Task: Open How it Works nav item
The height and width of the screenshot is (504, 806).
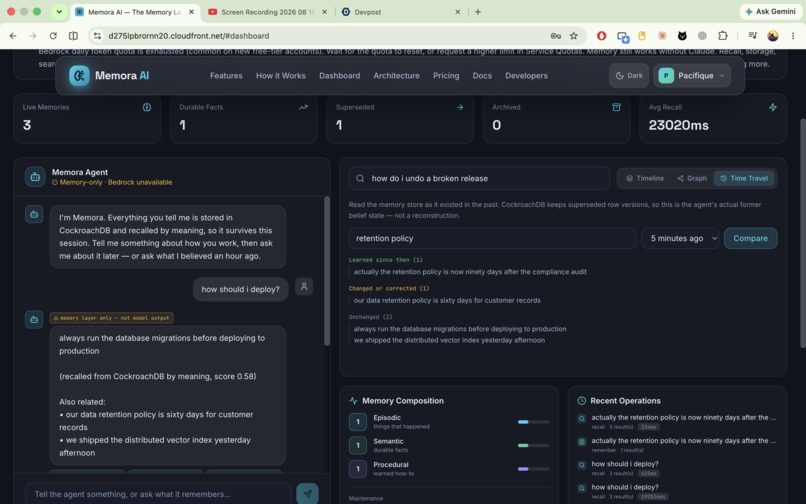Action: [x=281, y=76]
